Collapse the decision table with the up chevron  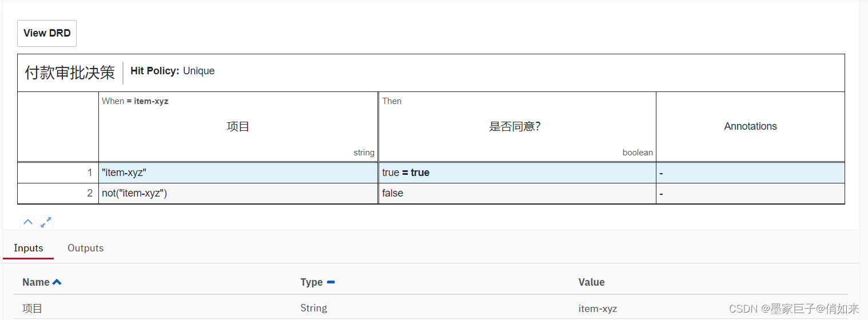click(28, 222)
